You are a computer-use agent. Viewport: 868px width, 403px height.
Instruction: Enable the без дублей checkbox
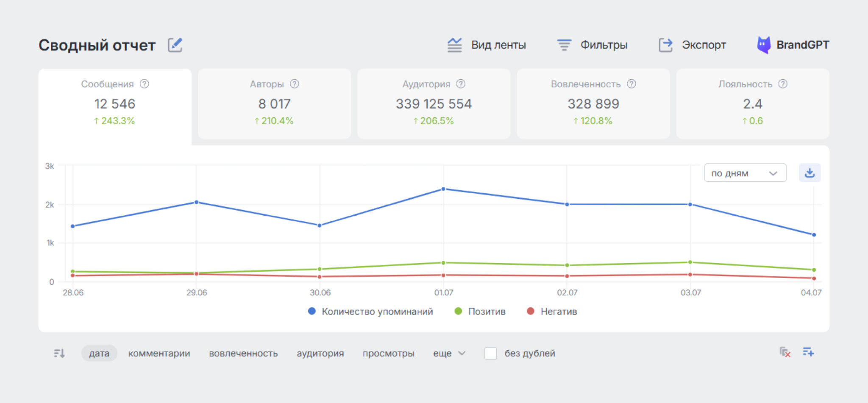pyautogui.click(x=490, y=353)
